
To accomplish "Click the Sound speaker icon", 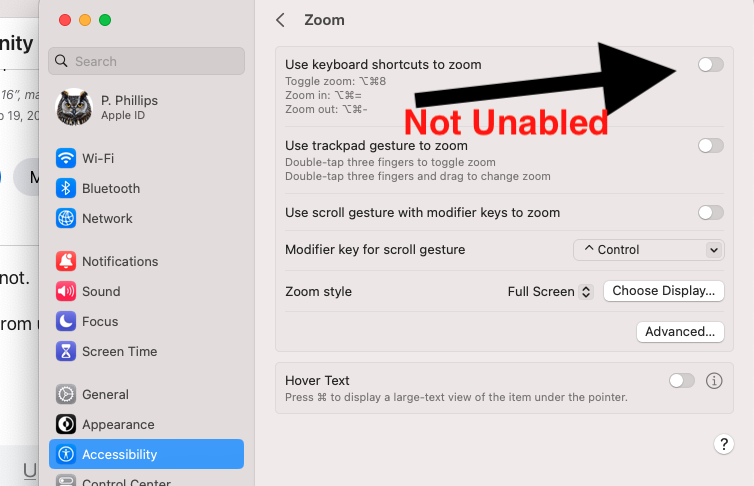I will [66, 291].
